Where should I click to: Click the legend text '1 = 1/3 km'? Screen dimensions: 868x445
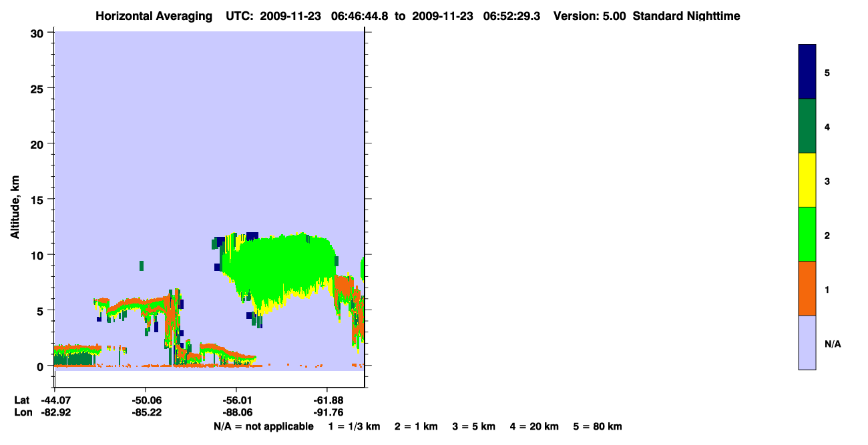point(354,427)
